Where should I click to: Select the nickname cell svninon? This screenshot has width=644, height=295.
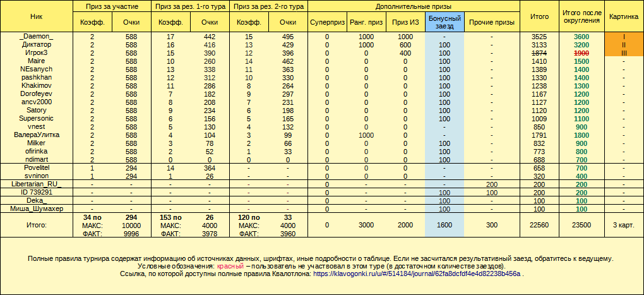[x=36, y=176]
